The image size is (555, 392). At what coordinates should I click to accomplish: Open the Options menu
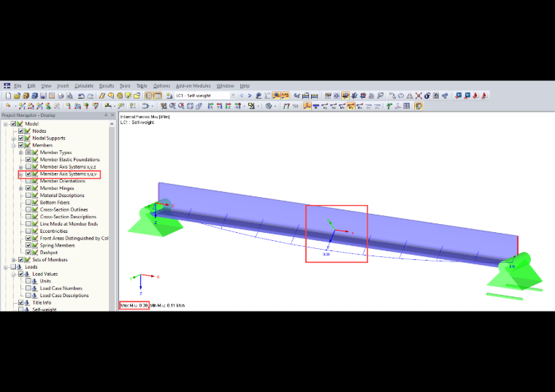click(x=161, y=85)
